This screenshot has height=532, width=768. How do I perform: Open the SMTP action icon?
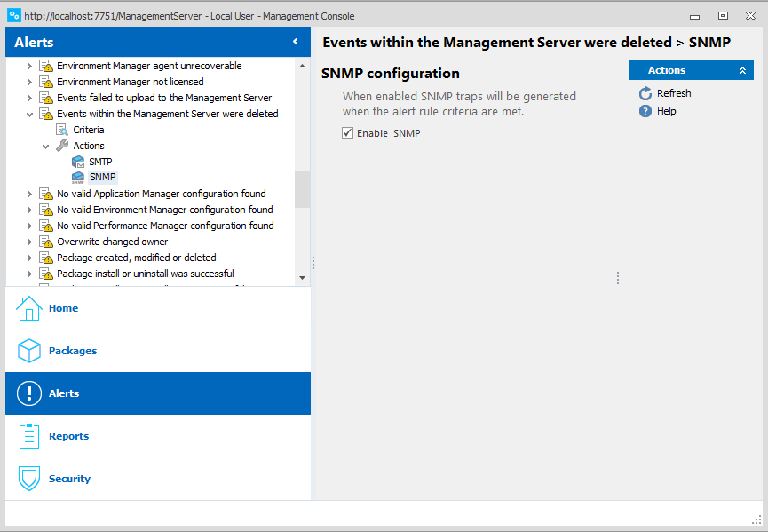(x=77, y=162)
